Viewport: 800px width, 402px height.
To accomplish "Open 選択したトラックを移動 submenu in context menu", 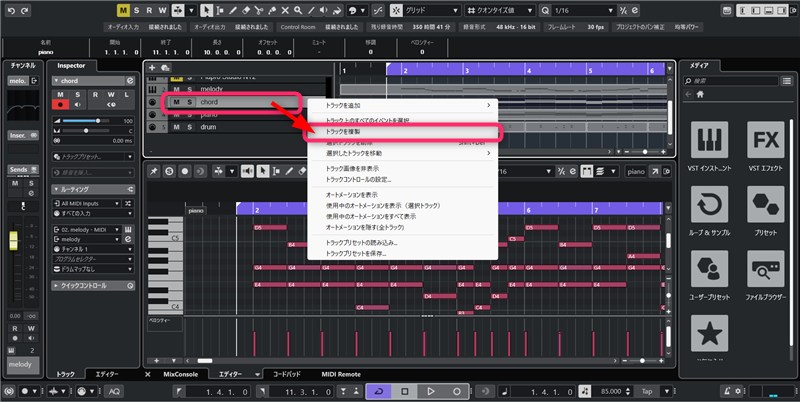I will [402, 153].
